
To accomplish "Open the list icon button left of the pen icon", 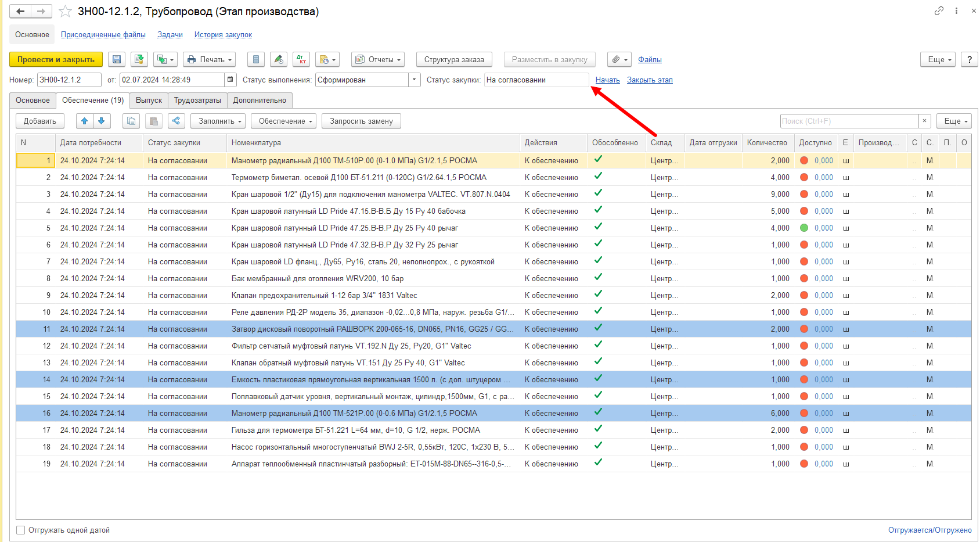I will tap(256, 59).
